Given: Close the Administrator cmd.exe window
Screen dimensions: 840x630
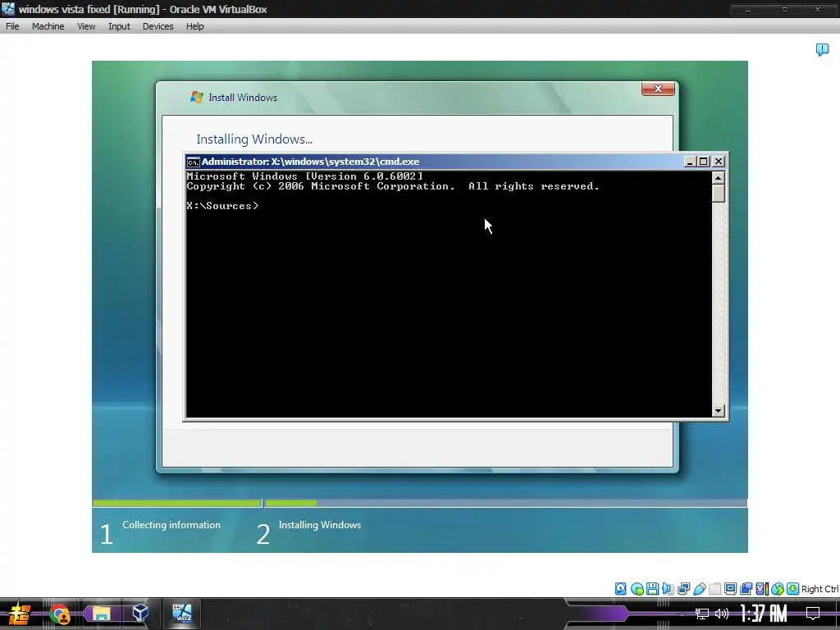Looking at the screenshot, I should pos(719,162).
